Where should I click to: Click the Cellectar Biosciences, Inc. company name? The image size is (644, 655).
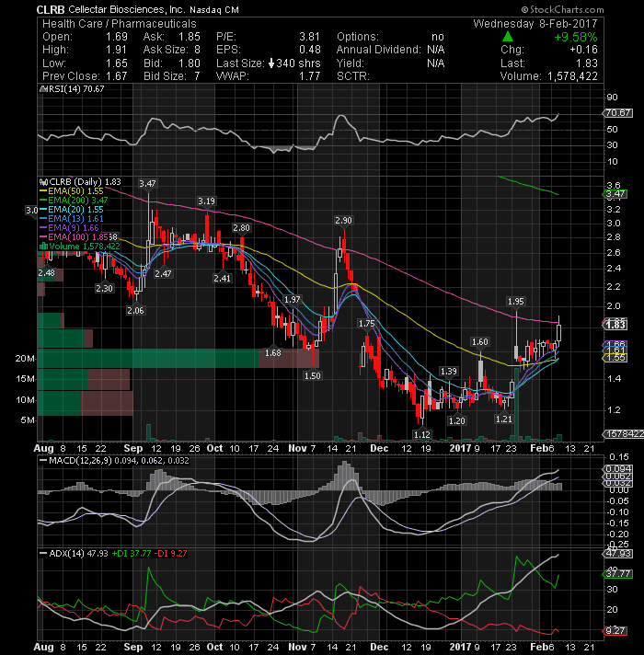(127, 9)
